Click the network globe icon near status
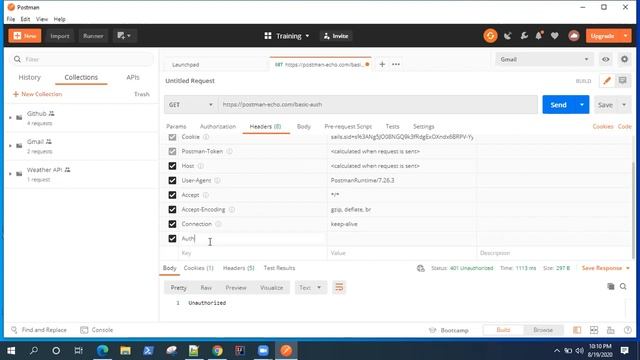Viewport: 640px width, 360px height. (421, 268)
